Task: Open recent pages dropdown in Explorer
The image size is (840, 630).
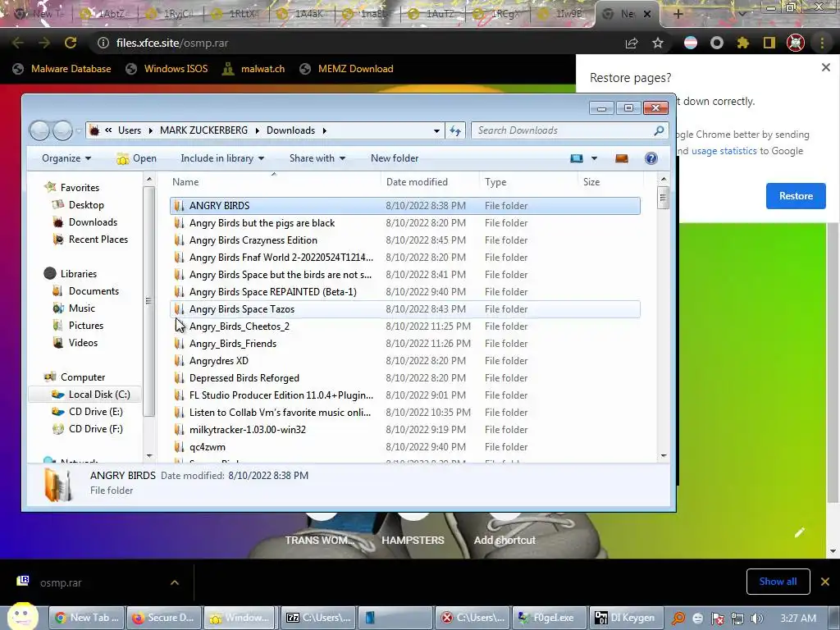Action: tap(78, 130)
